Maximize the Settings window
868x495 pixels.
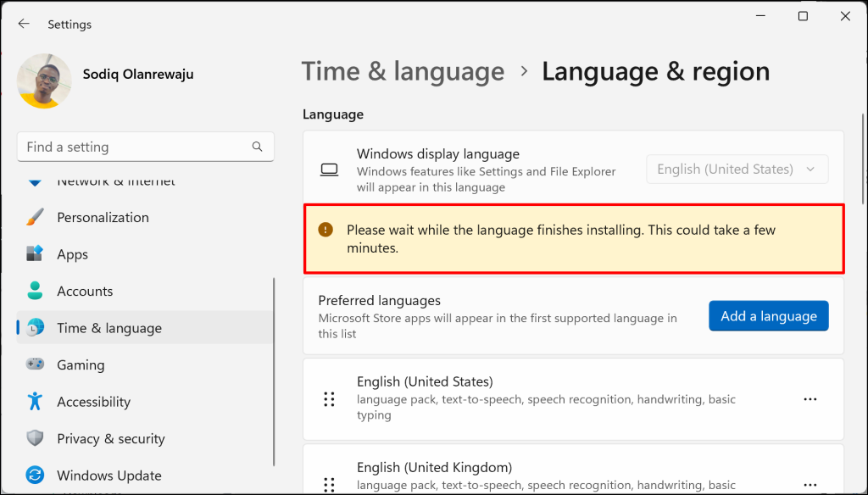click(804, 16)
